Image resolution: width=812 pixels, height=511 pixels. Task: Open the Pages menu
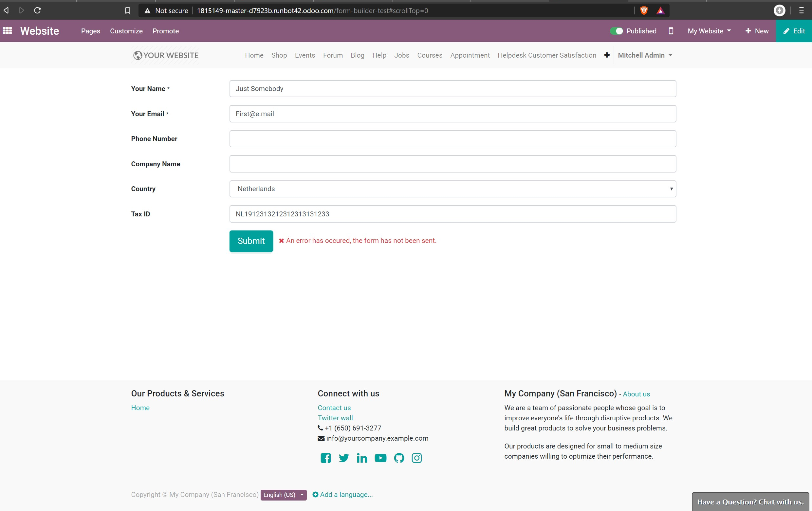(x=90, y=31)
